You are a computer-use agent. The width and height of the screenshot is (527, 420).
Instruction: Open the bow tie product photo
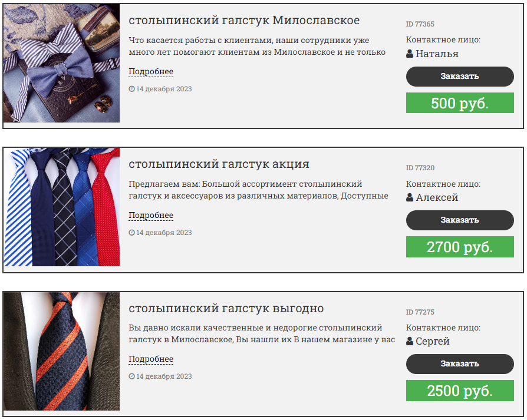point(61,64)
